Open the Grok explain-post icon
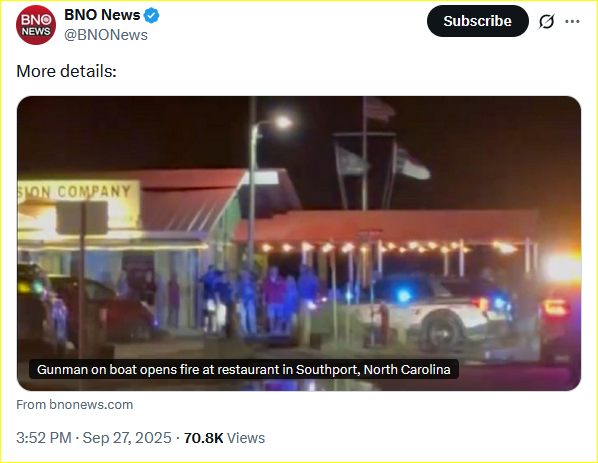This screenshot has width=598, height=463. (546, 21)
